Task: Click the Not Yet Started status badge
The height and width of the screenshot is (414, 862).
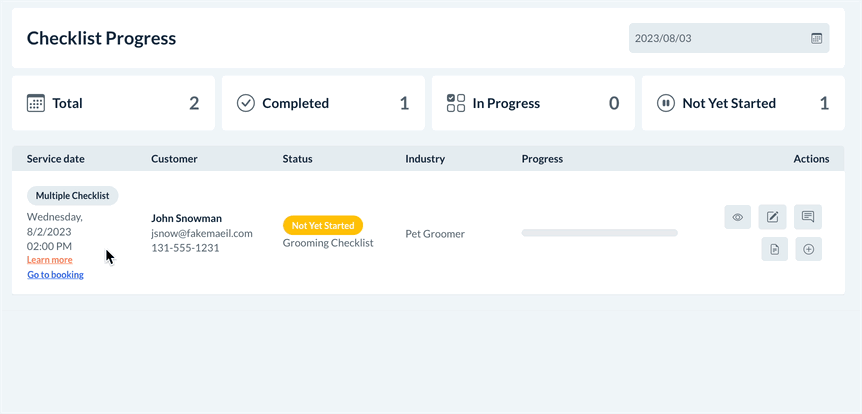Action: coord(323,226)
